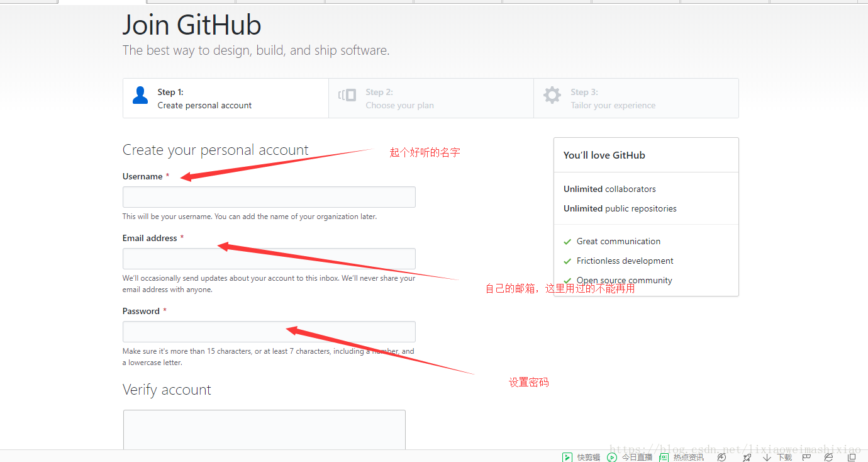The width and height of the screenshot is (868, 462).
Task: Open 热点资讯 in browser status bar
Action: click(682, 457)
